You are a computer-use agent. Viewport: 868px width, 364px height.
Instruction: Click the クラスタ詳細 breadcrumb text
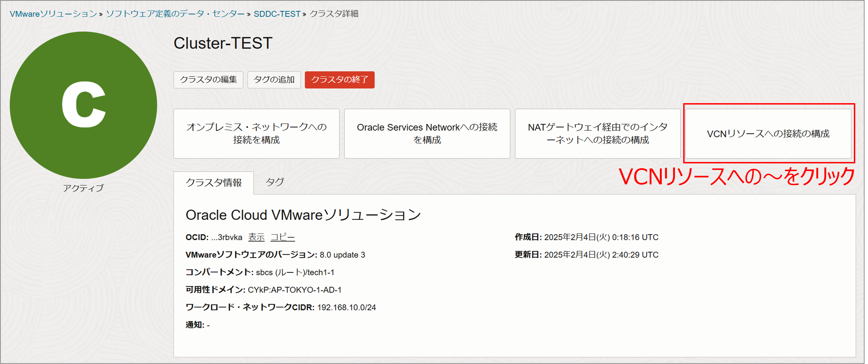tap(334, 14)
